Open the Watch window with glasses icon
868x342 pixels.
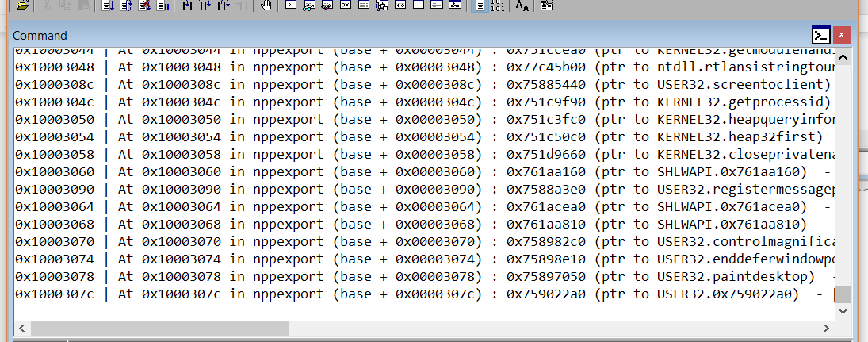(x=308, y=6)
